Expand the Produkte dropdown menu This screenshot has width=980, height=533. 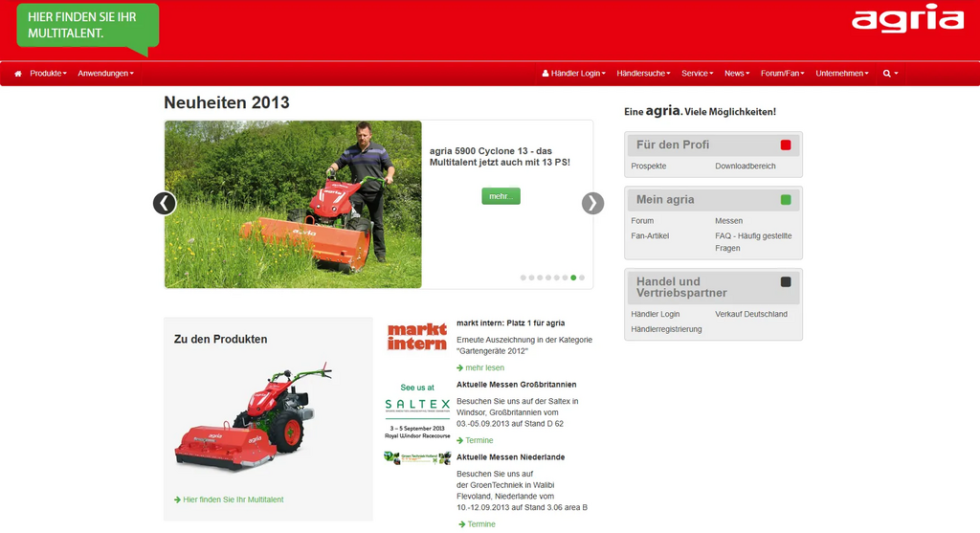[x=48, y=74]
